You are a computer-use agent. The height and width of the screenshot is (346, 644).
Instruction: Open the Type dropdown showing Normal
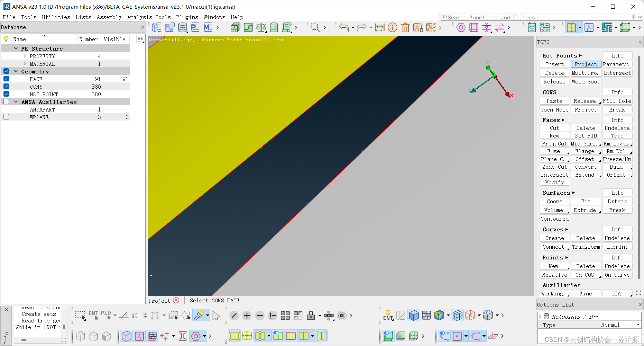[x=620, y=325]
